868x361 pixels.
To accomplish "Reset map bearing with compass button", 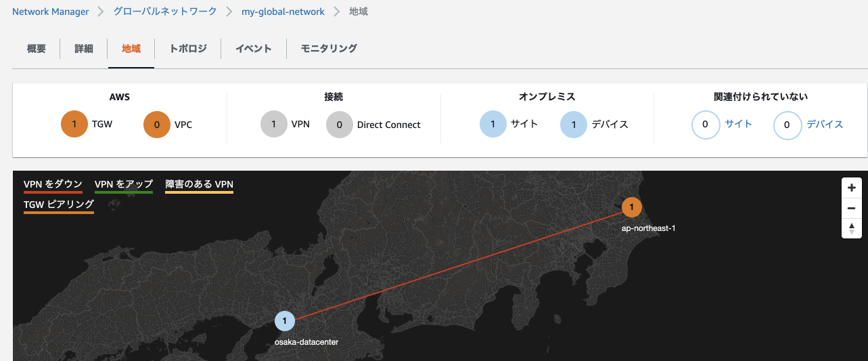I will click(x=852, y=228).
